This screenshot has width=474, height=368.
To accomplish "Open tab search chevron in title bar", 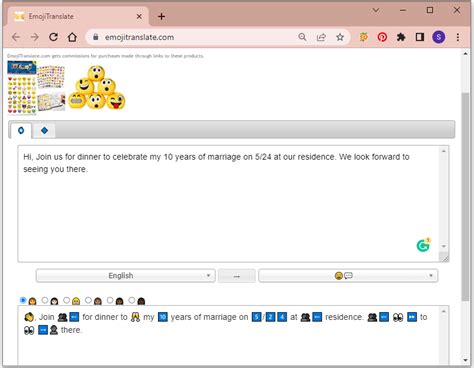I will [376, 10].
